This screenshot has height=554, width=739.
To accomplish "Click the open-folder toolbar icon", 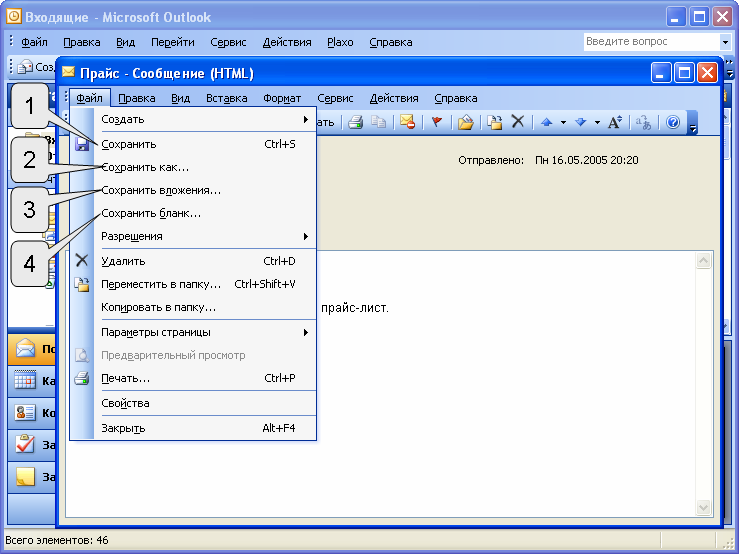I will (466, 123).
